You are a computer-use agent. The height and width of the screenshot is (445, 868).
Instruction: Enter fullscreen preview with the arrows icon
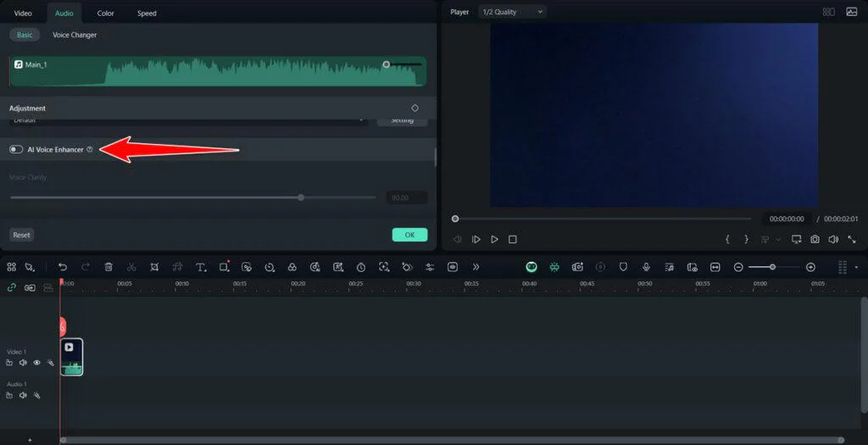point(852,239)
